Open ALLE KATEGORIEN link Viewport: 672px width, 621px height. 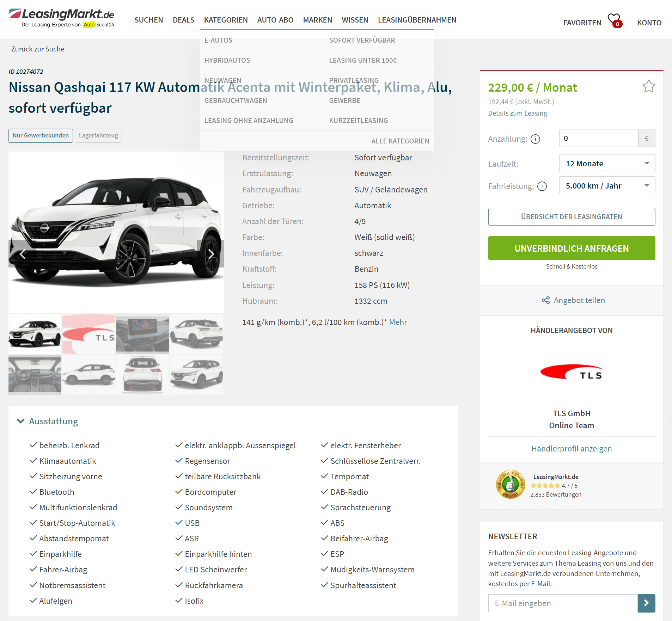point(400,141)
